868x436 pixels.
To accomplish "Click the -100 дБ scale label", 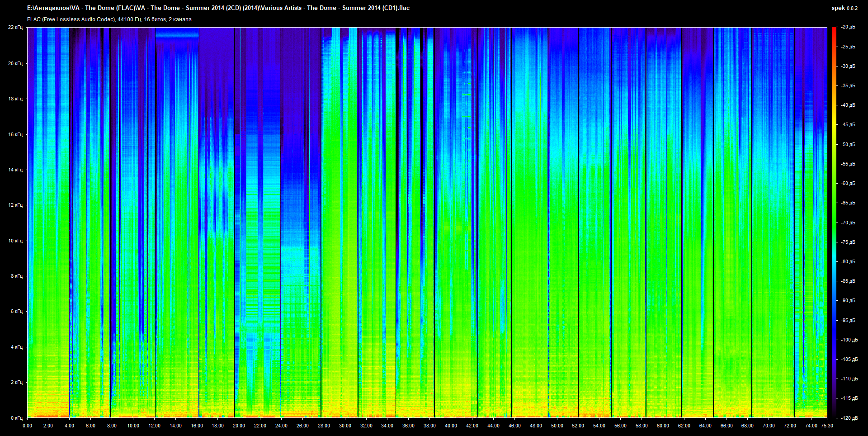I will (849, 340).
